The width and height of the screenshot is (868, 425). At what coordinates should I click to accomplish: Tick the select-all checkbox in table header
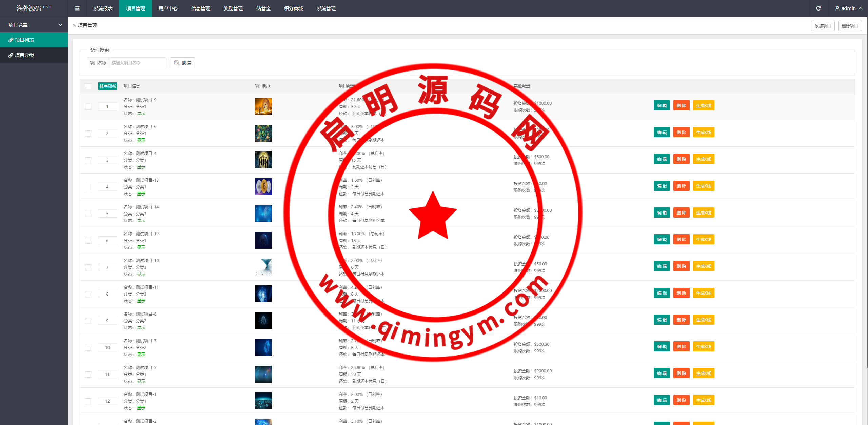coord(88,86)
